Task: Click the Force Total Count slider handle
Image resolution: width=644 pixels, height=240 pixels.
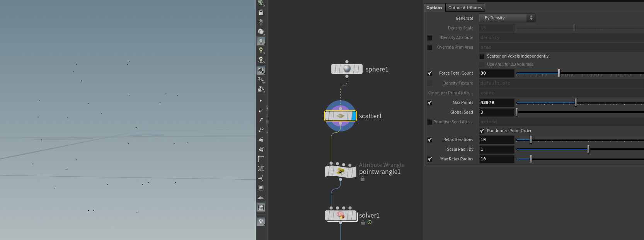Action: [559, 73]
